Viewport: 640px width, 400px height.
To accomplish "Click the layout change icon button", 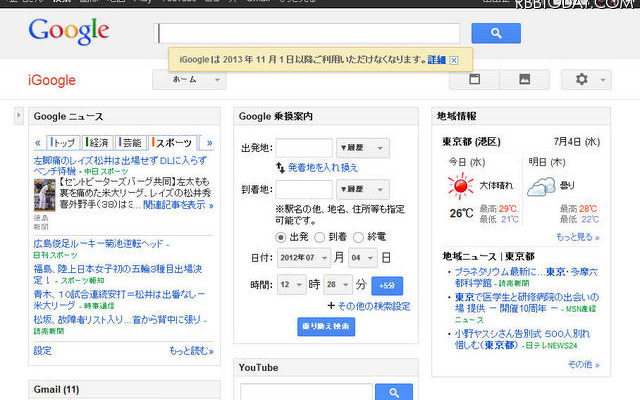I will tap(474, 79).
